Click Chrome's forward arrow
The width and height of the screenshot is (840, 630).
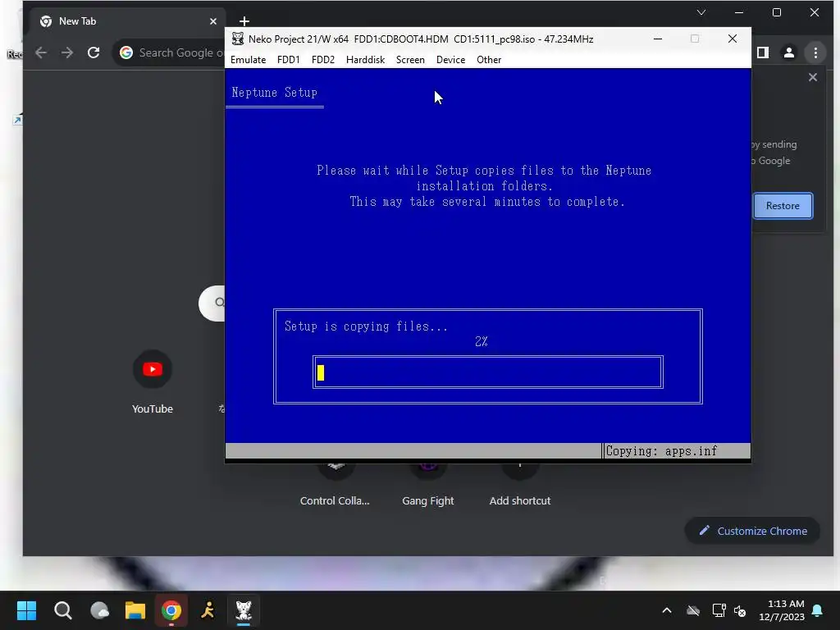pos(67,52)
